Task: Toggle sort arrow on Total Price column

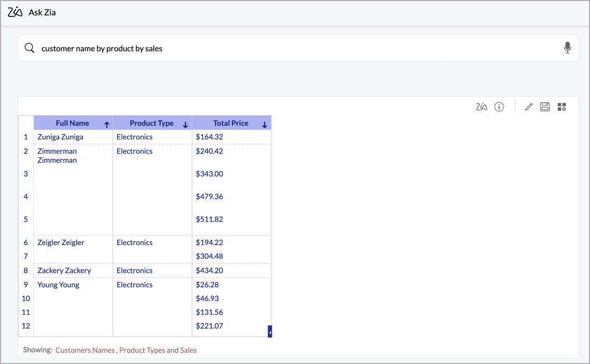Action: click(265, 125)
